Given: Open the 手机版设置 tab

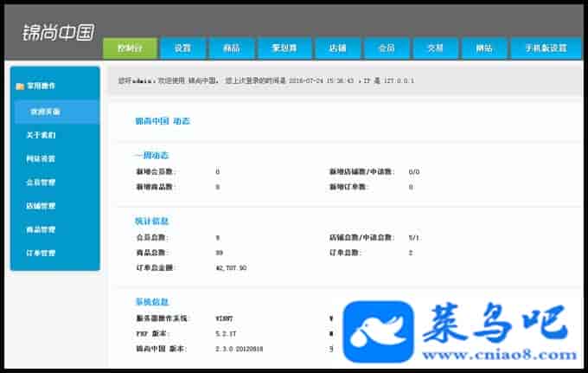Looking at the screenshot, I should coord(546,48).
